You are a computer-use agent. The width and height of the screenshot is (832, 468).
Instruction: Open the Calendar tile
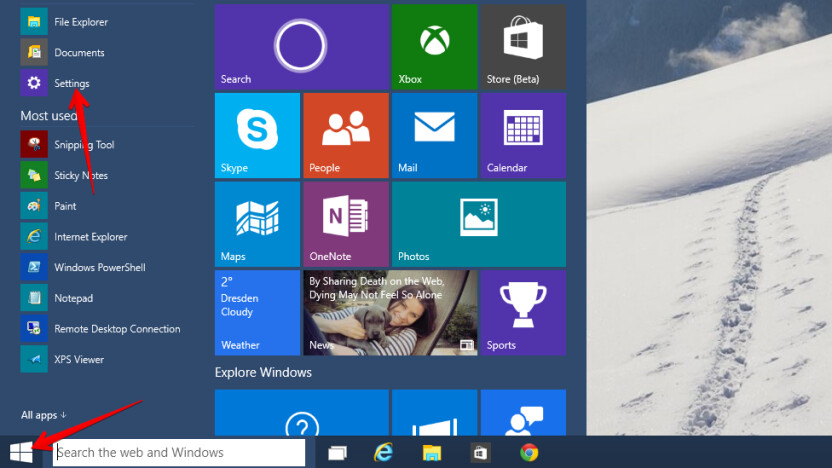pyautogui.click(x=523, y=135)
